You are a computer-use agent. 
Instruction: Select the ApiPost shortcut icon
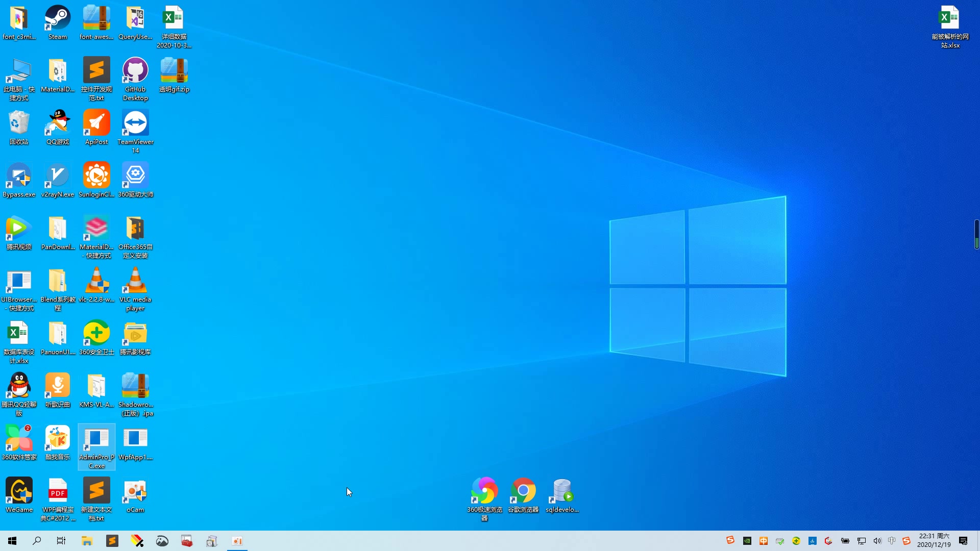pyautogui.click(x=96, y=128)
